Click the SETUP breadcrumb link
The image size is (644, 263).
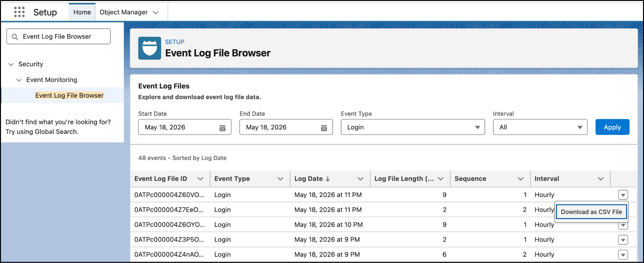pyautogui.click(x=175, y=42)
